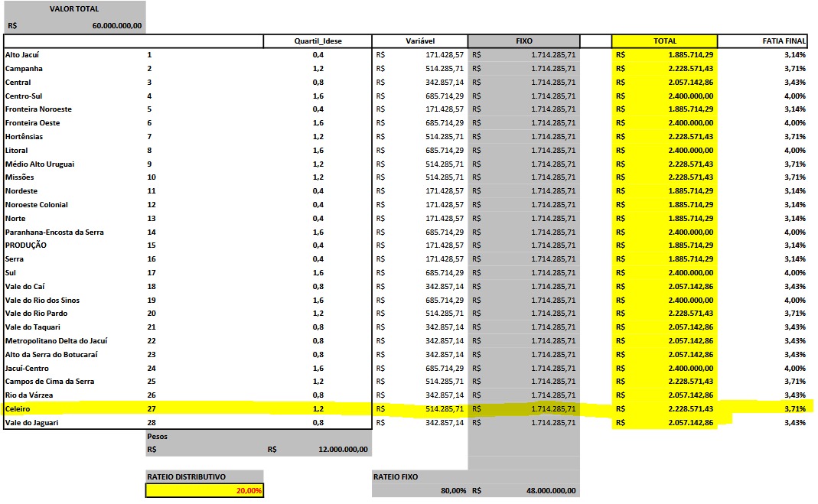
Task: Click the 48.000.000,00 fixed amount
Action: pyautogui.click(x=551, y=490)
